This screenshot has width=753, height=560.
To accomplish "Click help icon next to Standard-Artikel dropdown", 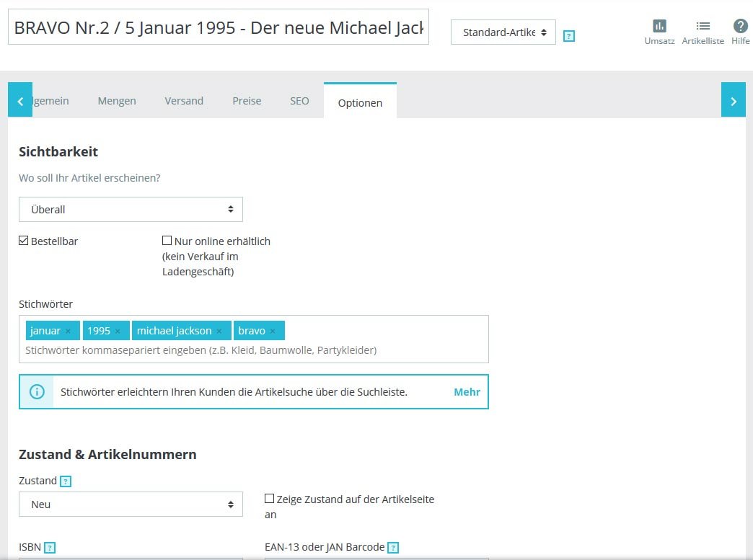I will 569,36.
